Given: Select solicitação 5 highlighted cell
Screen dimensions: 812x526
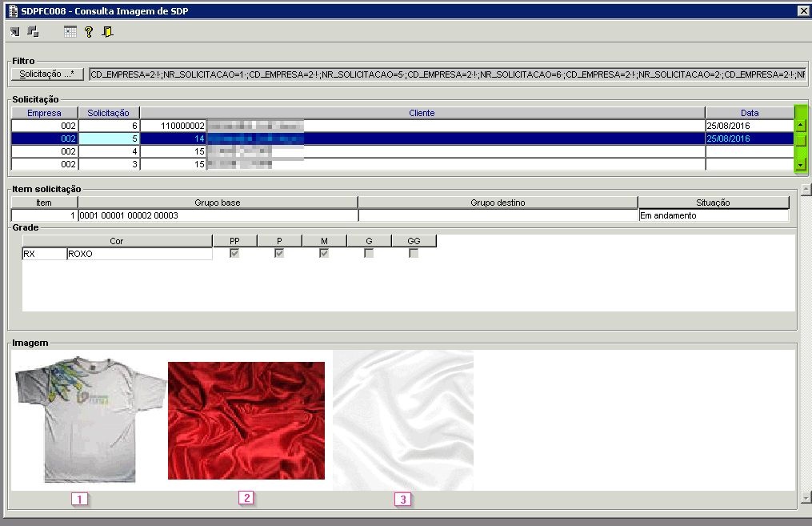Looking at the screenshot, I should tap(108, 139).
